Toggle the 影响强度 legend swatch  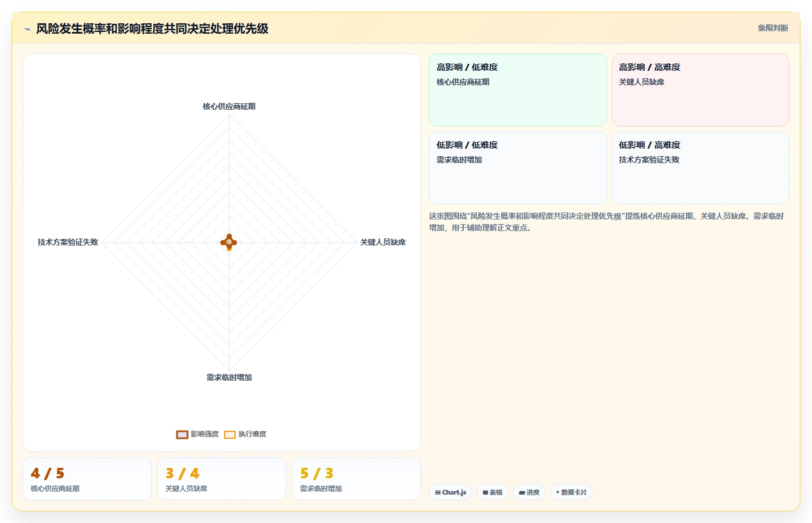pos(182,435)
